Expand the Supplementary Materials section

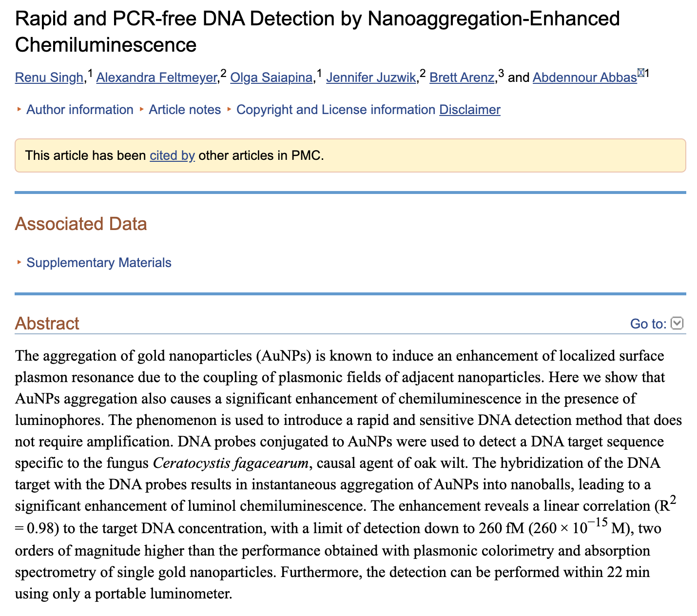tap(99, 263)
